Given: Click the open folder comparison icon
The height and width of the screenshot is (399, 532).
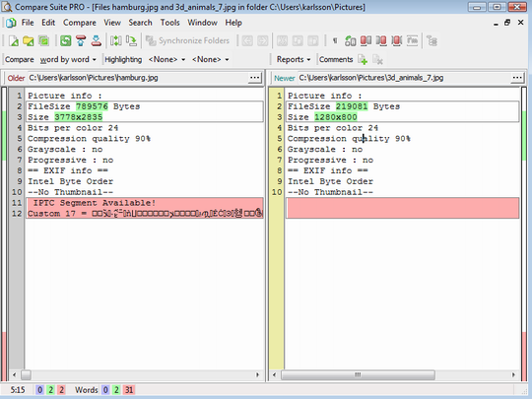Looking at the screenshot, I should (x=29, y=41).
